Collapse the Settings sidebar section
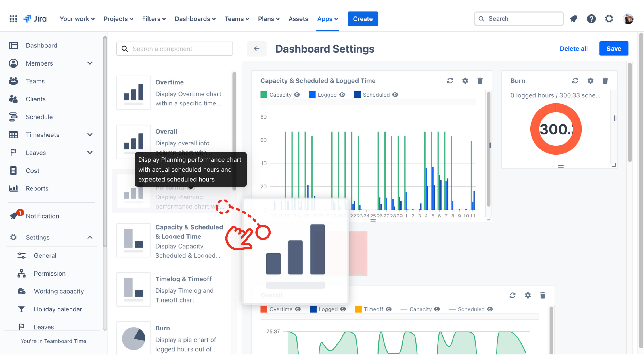Image resolution: width=644 pixels, height=362 pixels. coord(90,237)
